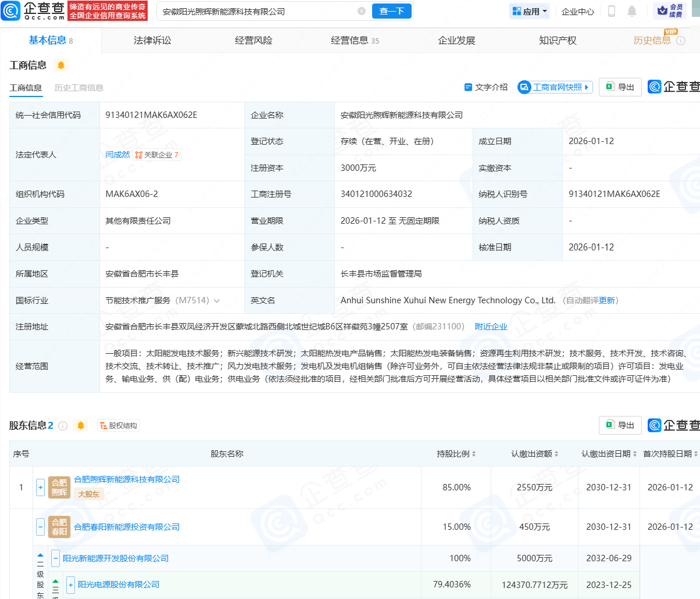Switch to 法律诉讼 tab
The image size is (700, 599).
(x=152, y=40)
